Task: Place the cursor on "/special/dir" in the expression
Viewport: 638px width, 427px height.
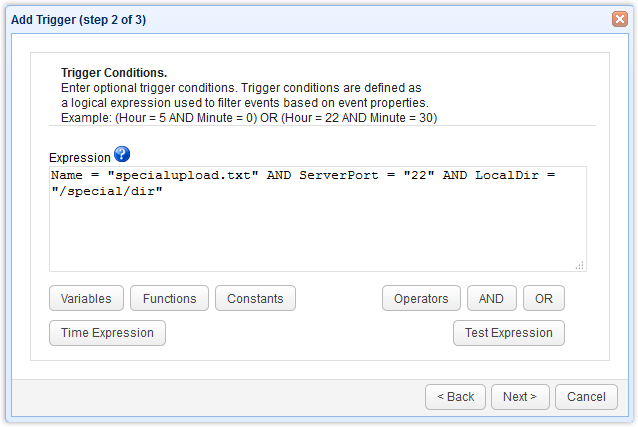Action: point(106,192)
